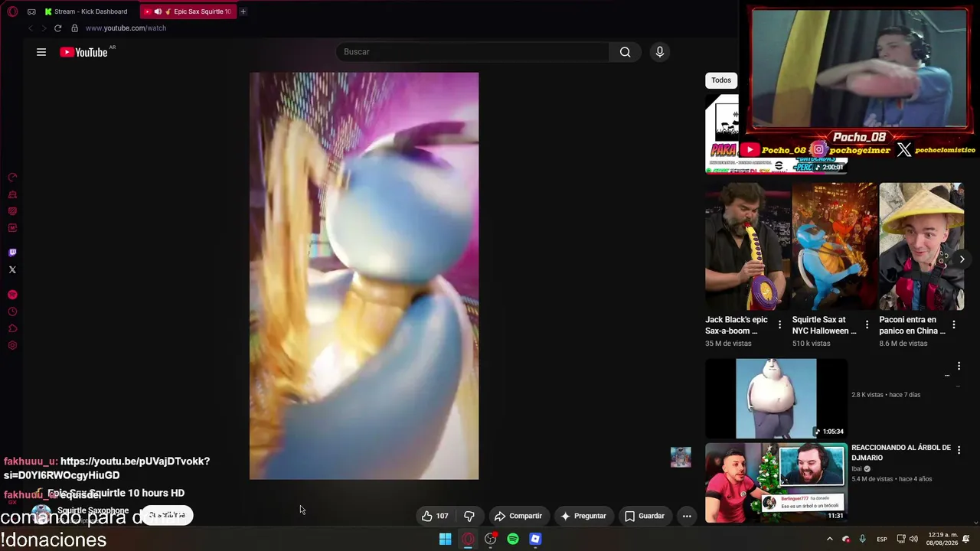Save video with the Guardar button
The width and height of the screenshot is (980, 551).
645,516
